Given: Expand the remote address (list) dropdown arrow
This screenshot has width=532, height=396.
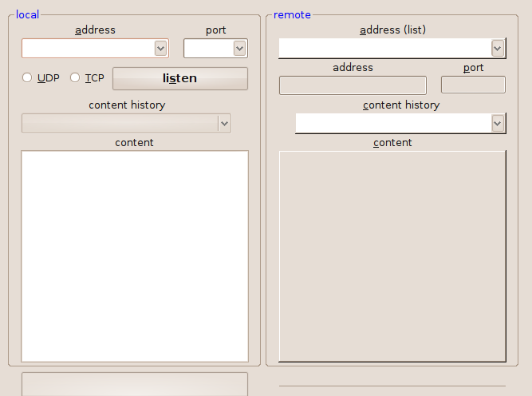Looking at the screenshot, I should 498,49.
